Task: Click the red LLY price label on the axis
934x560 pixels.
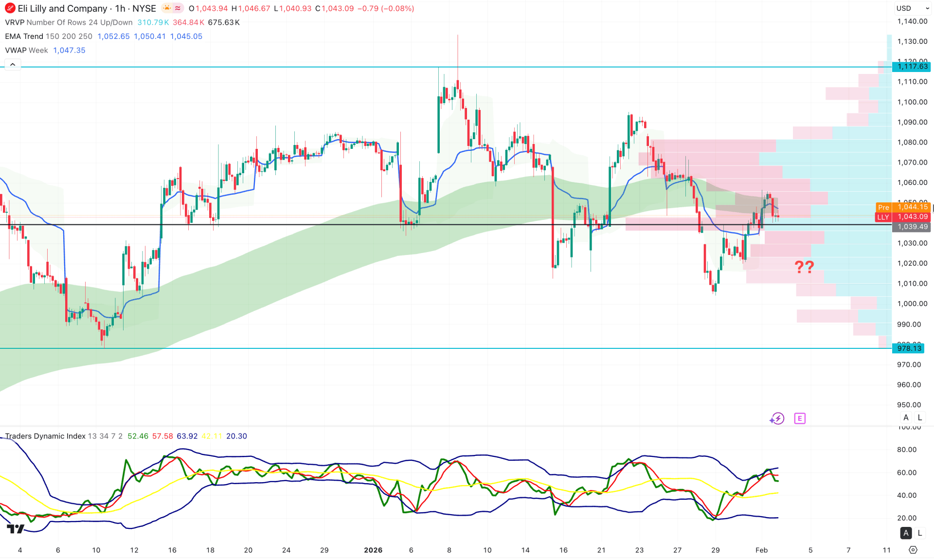Action: 883,217
